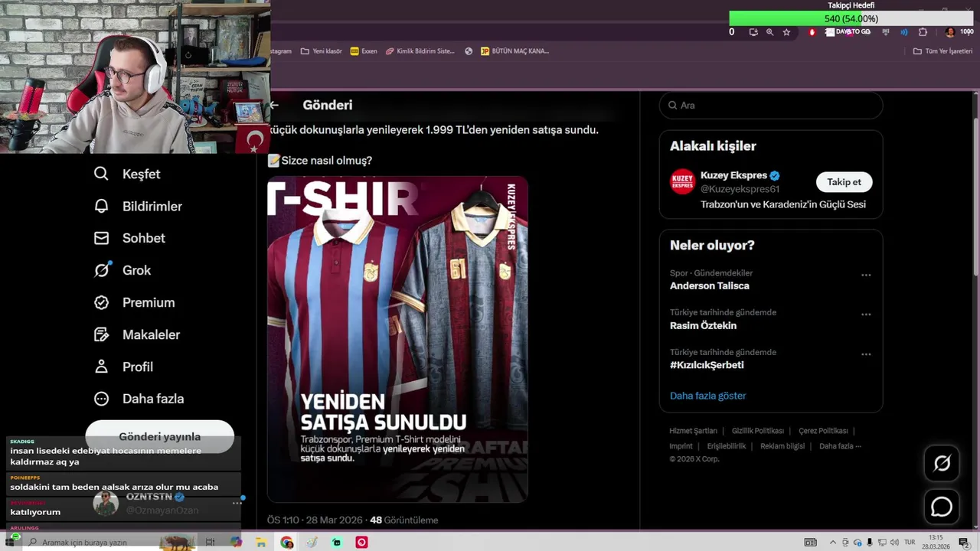Open the Extensions puzzle icon
The height and width of the screenshot is (551, 980).
(923, 32)
